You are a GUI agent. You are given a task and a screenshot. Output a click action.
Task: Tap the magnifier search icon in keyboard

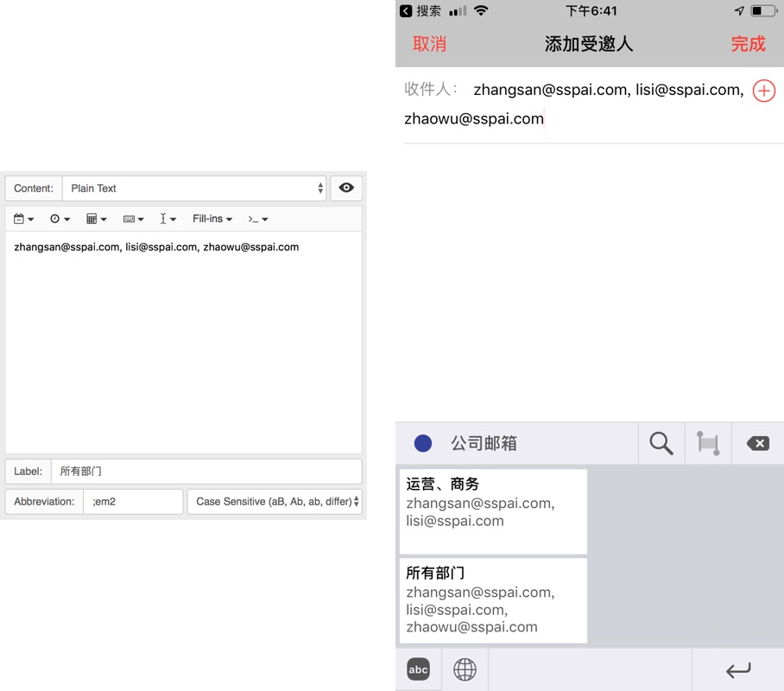(661, 444)
